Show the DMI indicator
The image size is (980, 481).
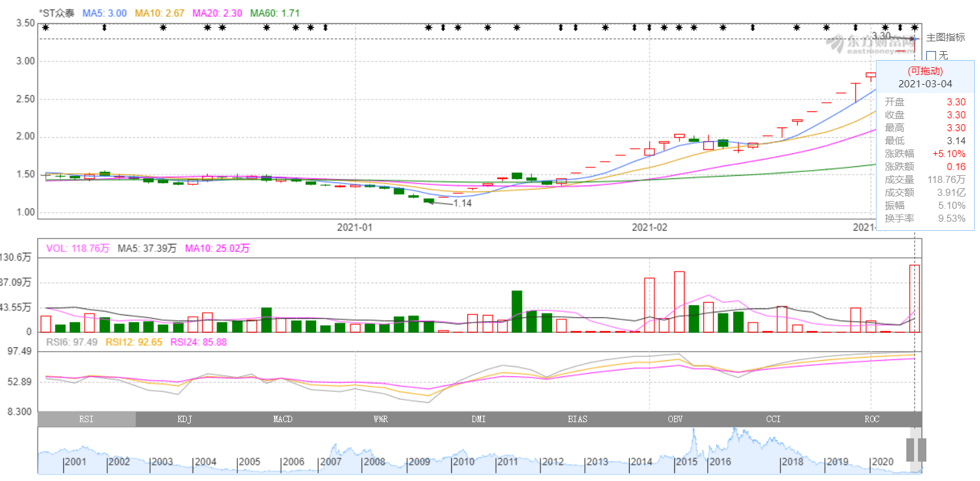(479, 419)
